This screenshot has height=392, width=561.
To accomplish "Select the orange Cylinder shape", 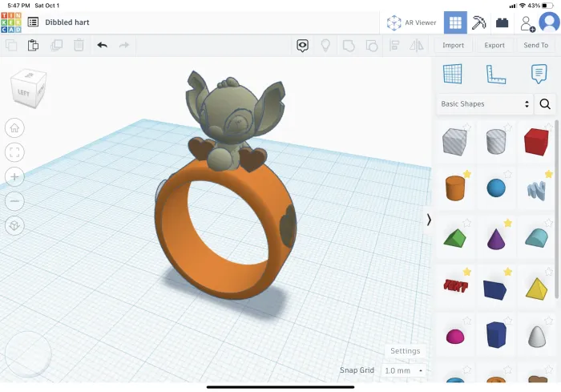I will pos(455,188).
